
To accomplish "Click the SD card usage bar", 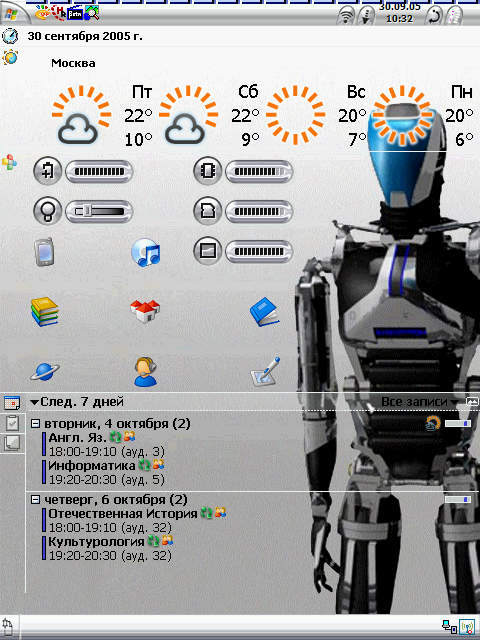I will pos(259,211).
